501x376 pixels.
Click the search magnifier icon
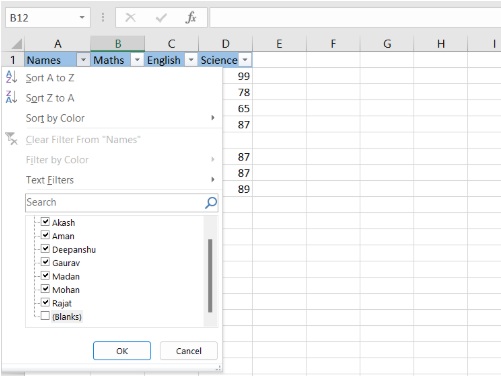211,202
